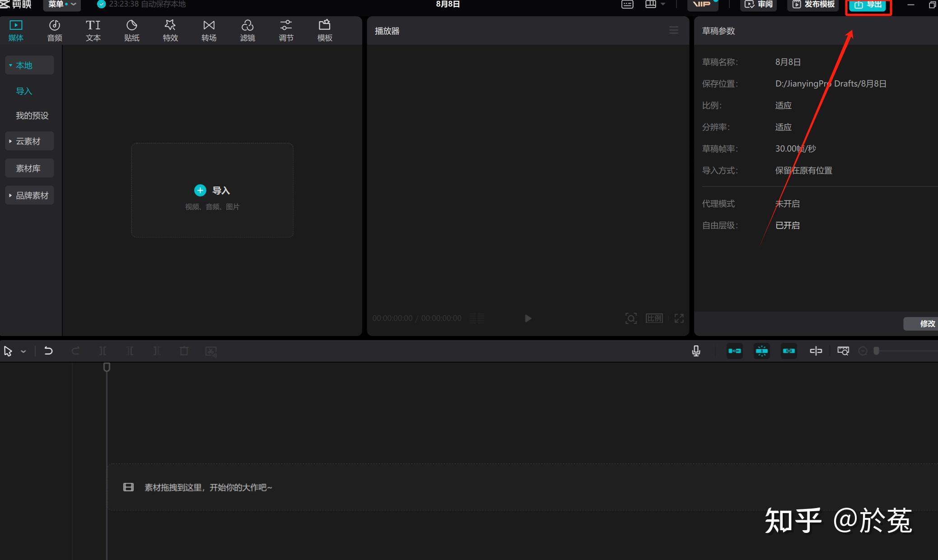Switch to the 我的预设 sidebar item
Viewport: 938px width, 560px height.
point(32,115)
